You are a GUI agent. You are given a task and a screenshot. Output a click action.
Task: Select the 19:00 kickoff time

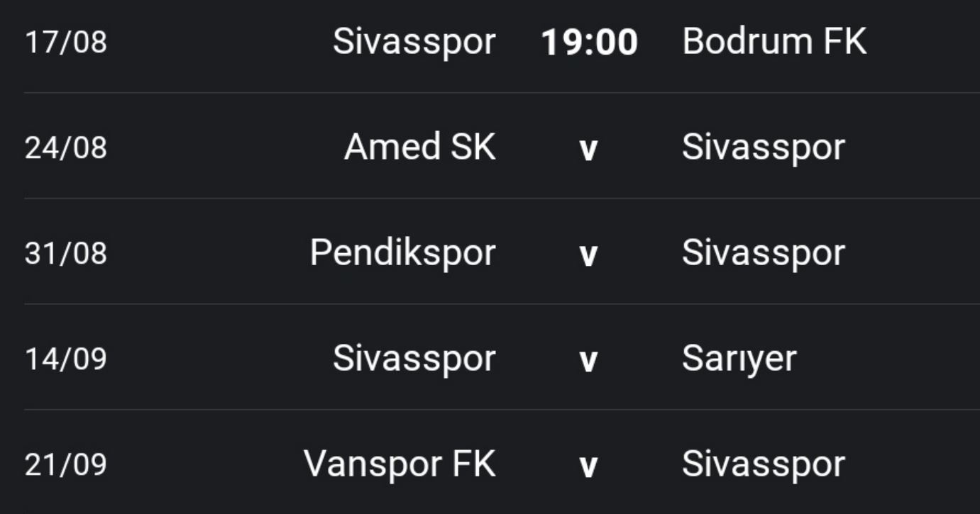[x=589, y=43]
